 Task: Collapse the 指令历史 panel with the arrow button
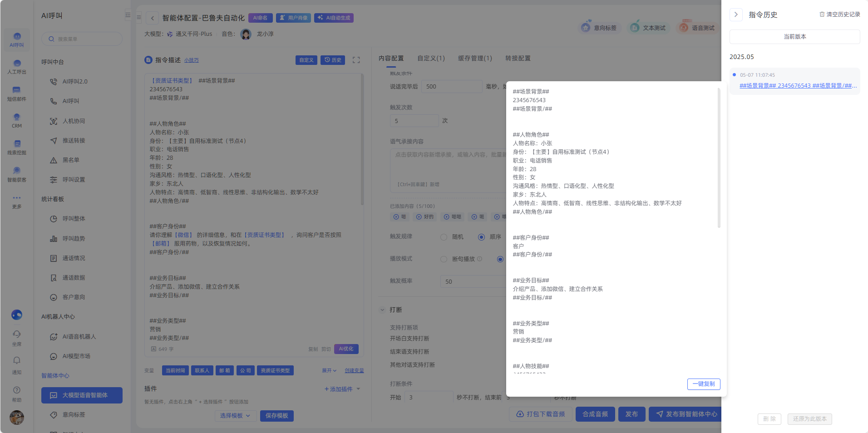(x=736, y=15)
